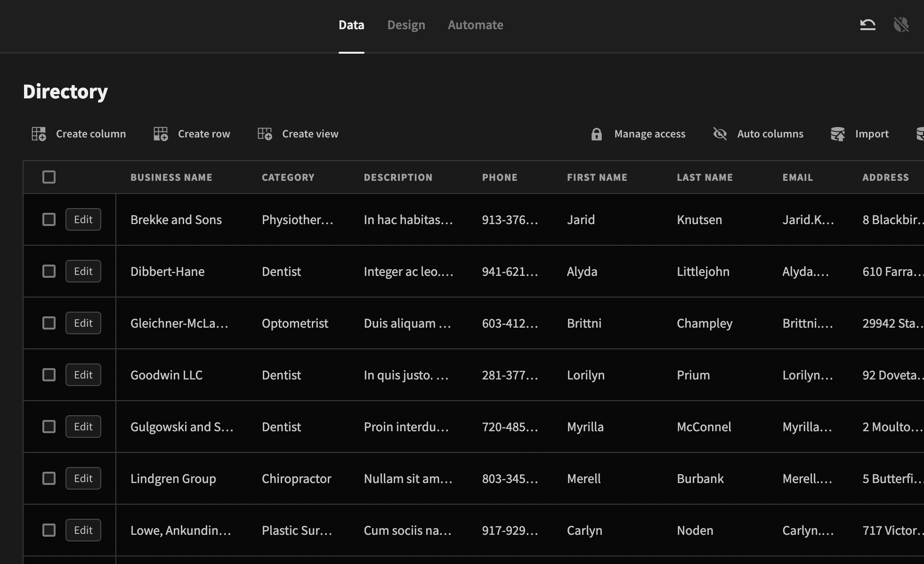The height and width of the screenshot is (564, 924).
Task: Click the disabled icon beside undo
Action: (901, 24)
